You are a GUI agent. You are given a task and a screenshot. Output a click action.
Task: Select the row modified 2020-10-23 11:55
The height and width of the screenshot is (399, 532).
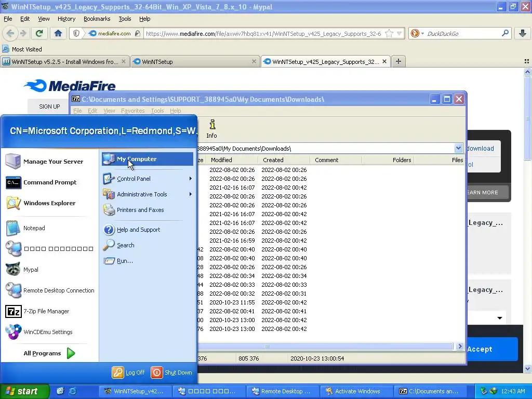330,302
